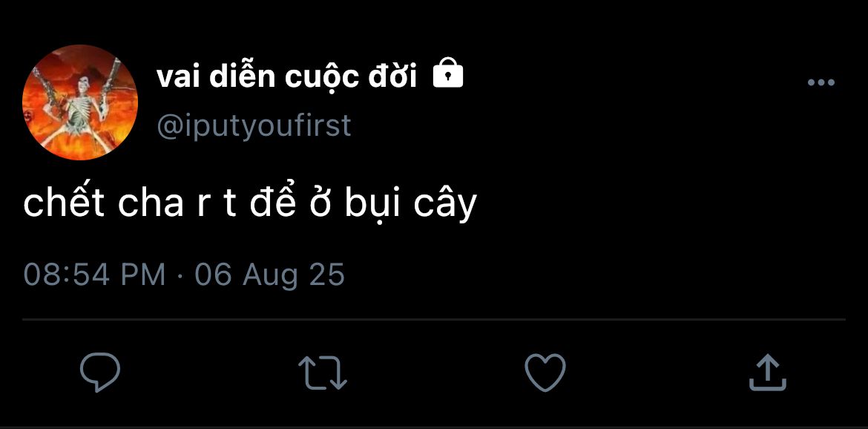
Task: Click the reply speech bubble icon
Action: pyautogui.click(x=99, y=372)
